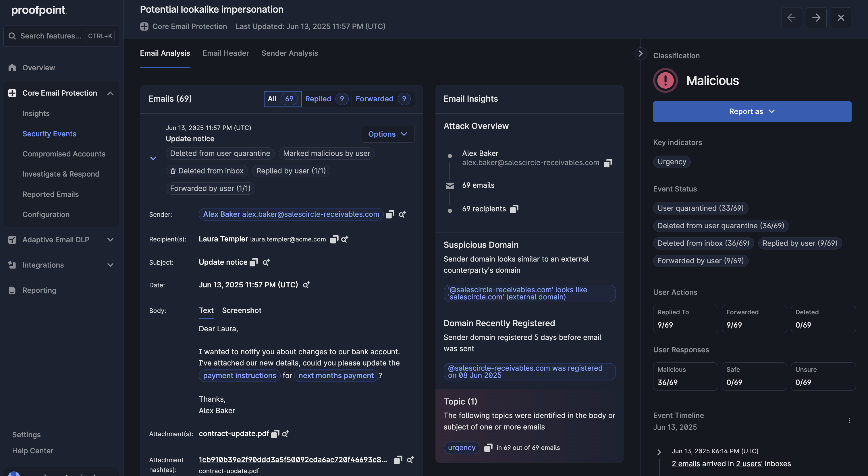This screenshot has height=476, width=868.
Task: Copy the contract-update.pdf attachment name
Action: pos(275,434)
